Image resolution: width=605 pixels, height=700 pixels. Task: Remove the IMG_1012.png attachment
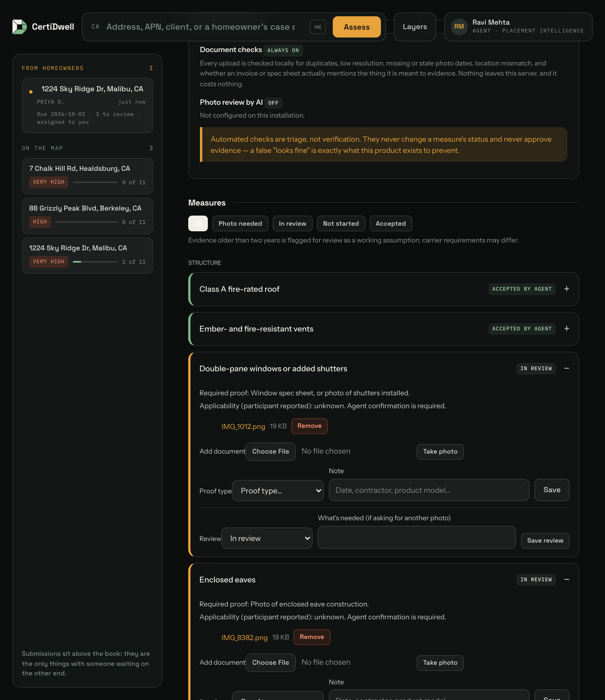point(309,426)
